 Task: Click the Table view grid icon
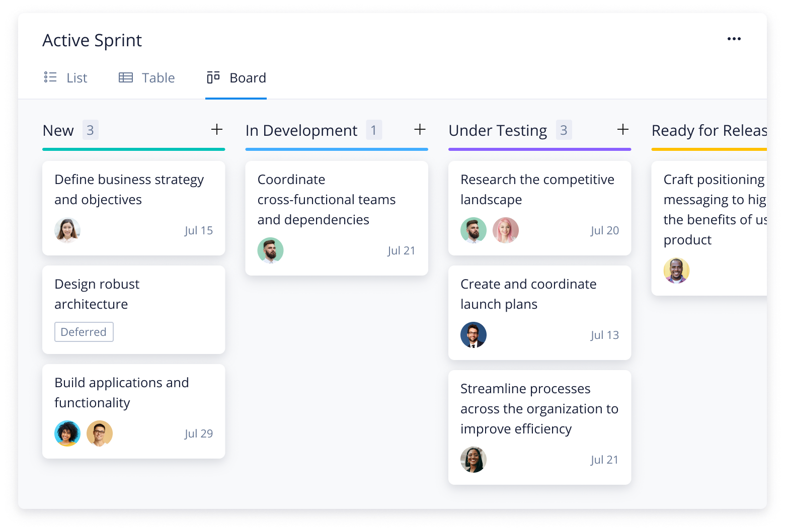point(126,77)
